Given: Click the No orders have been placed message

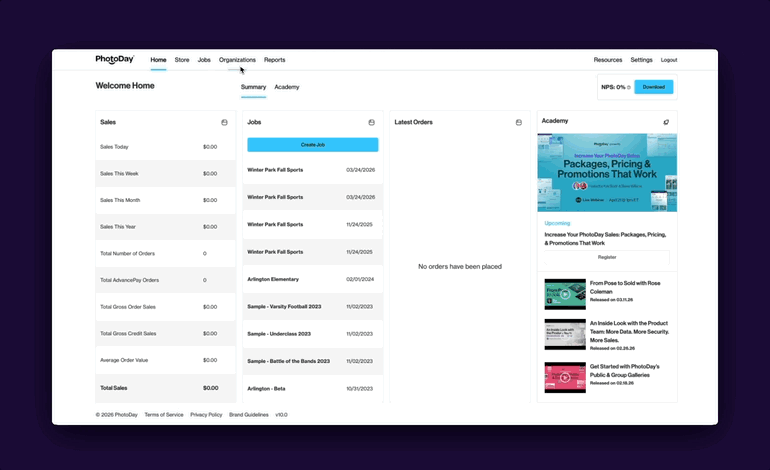Looking at the screenshot, I should pos(460,267).
